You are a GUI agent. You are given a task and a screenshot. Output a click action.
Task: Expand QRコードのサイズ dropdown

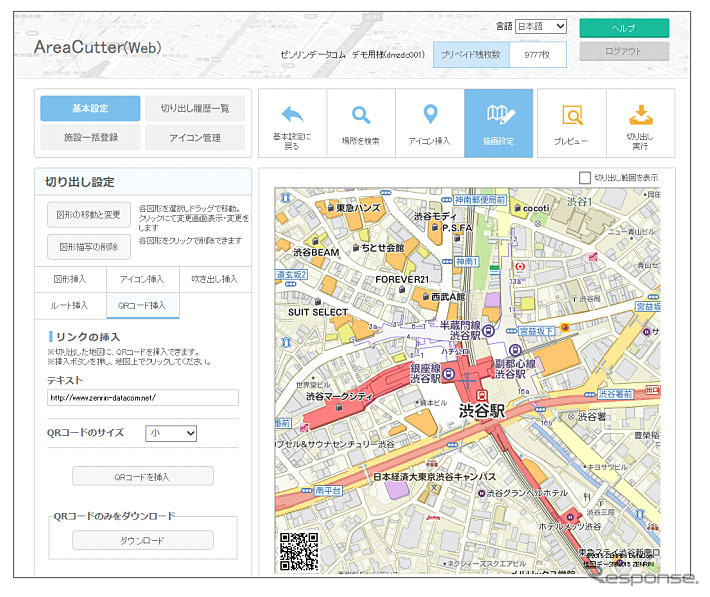tap(170, 433)
